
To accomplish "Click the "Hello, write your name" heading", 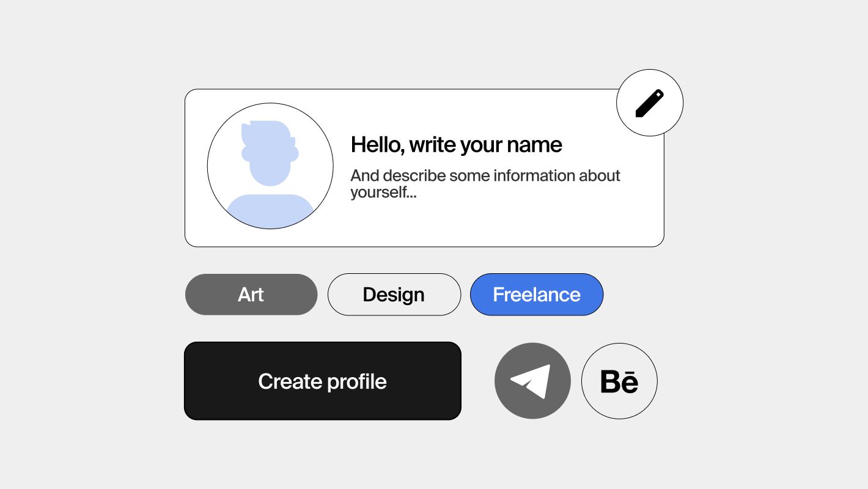I will [x=456, y=145].
